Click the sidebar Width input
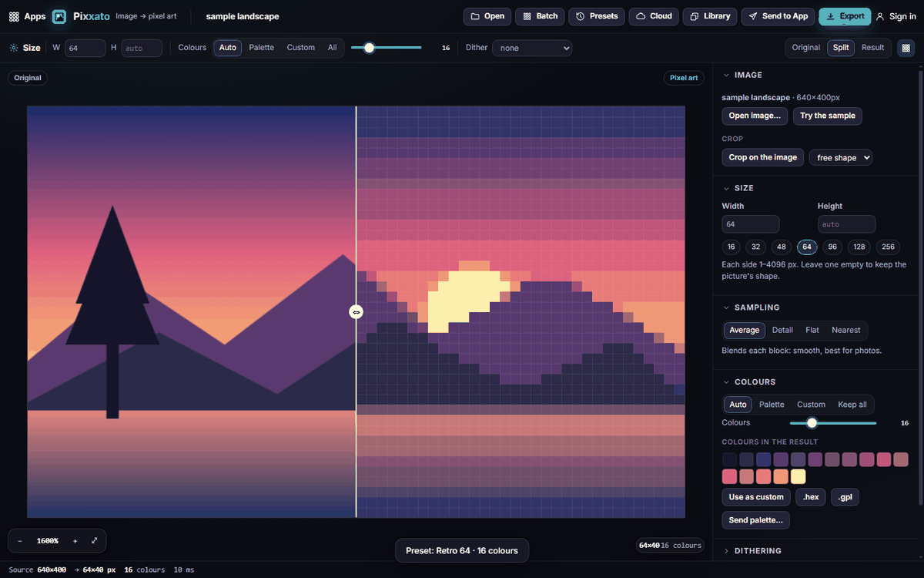 750,224
